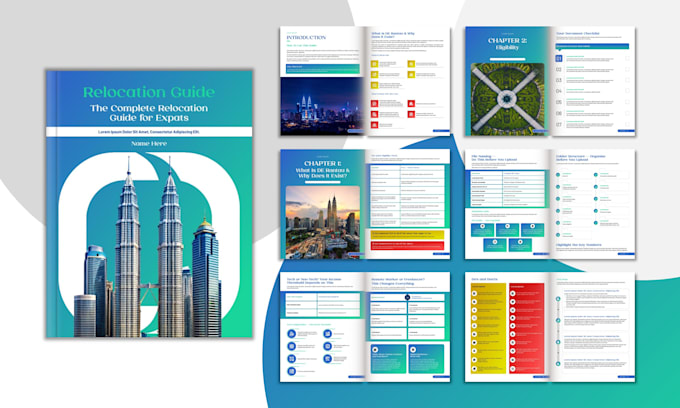Click the red callout box on Chapter 1 spread
680x408 pixels.
(x=408, y=245)
